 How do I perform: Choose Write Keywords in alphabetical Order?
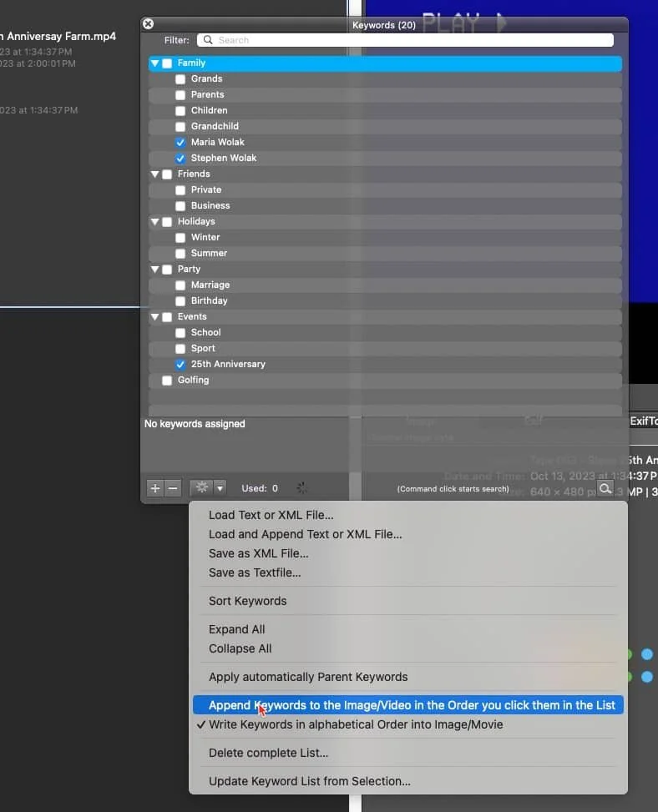(408, 724)
